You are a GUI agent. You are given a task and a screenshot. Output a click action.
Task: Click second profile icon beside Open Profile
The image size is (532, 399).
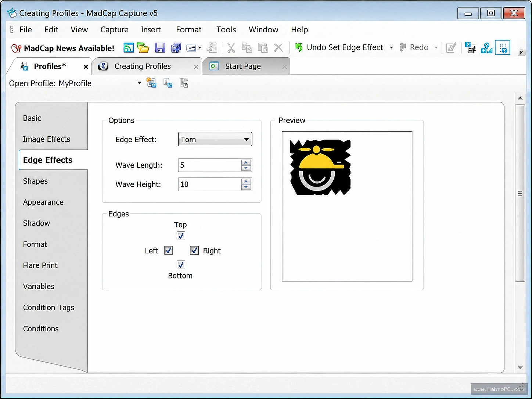click(x=168, y=83)
